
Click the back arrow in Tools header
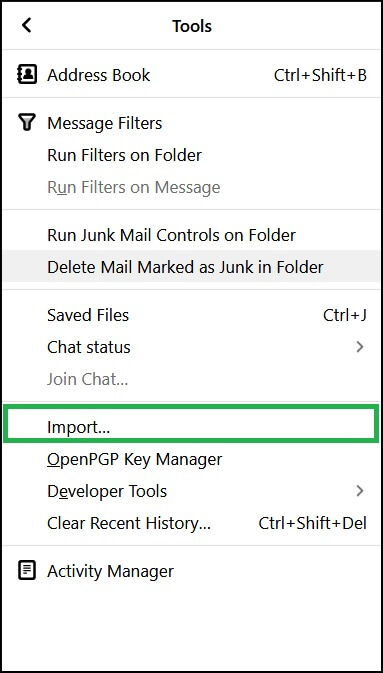pyautogui.click(x=27, y=25)
